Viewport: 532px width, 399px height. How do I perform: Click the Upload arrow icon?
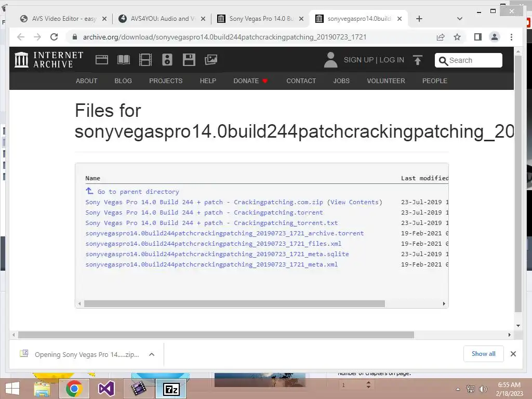coord(418,60)
